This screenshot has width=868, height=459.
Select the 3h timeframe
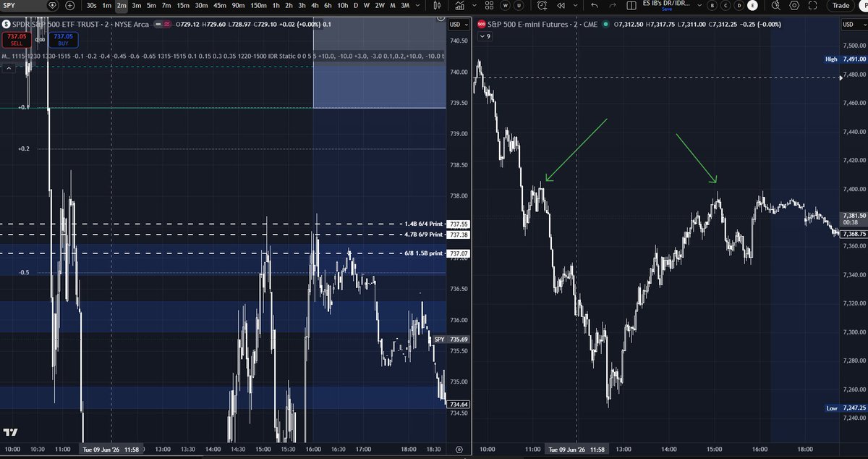(302, 5)
